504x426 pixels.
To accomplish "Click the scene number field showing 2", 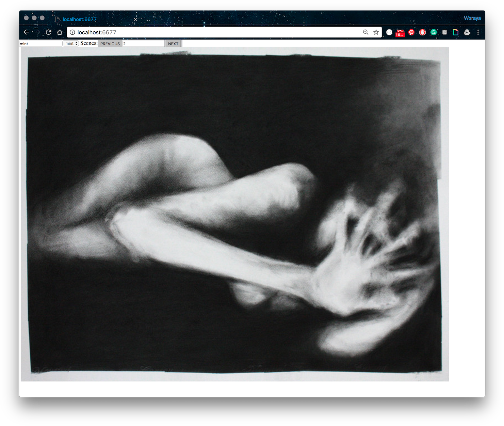I will [x=143, y=44].
